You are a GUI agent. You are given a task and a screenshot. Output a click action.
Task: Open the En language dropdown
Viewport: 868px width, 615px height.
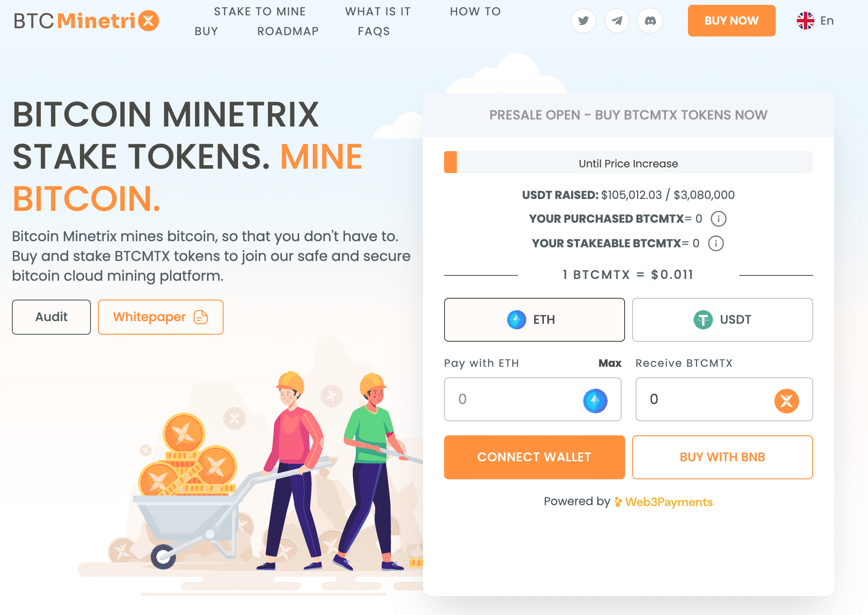coord(816,21)
